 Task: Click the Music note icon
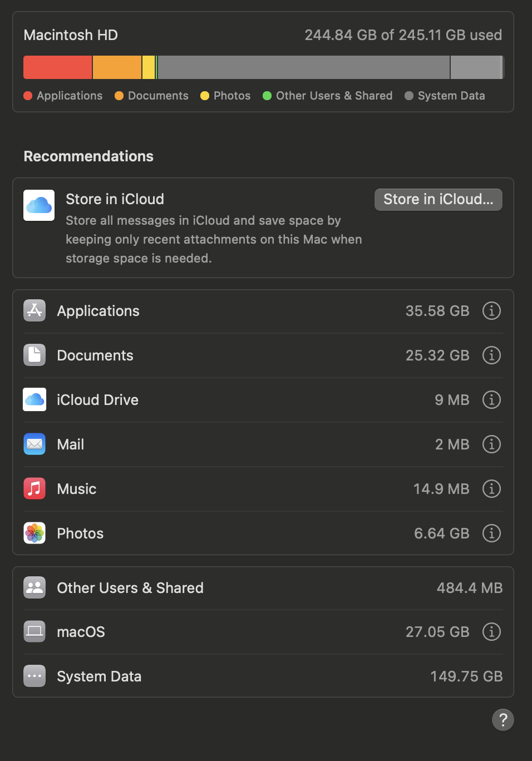[x=34, y=488]
